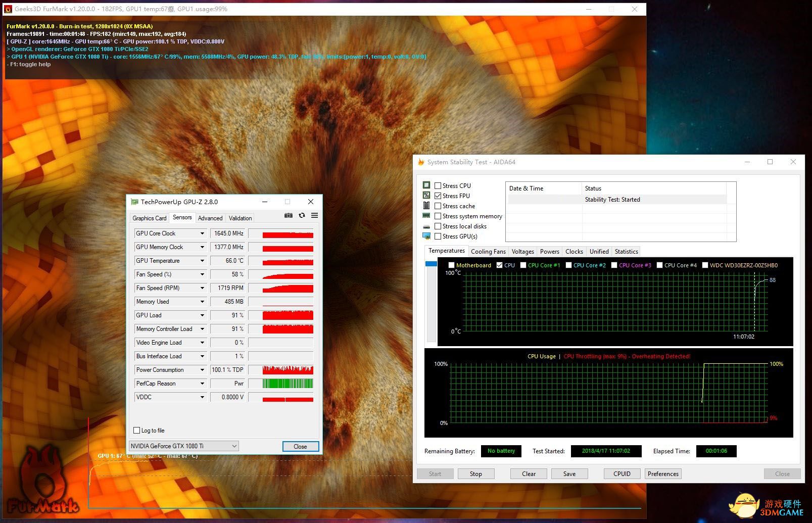Screen dimensions: 812x523
Task: Click the GPU-Z screenshot camera icon
Action: [289, 215]
